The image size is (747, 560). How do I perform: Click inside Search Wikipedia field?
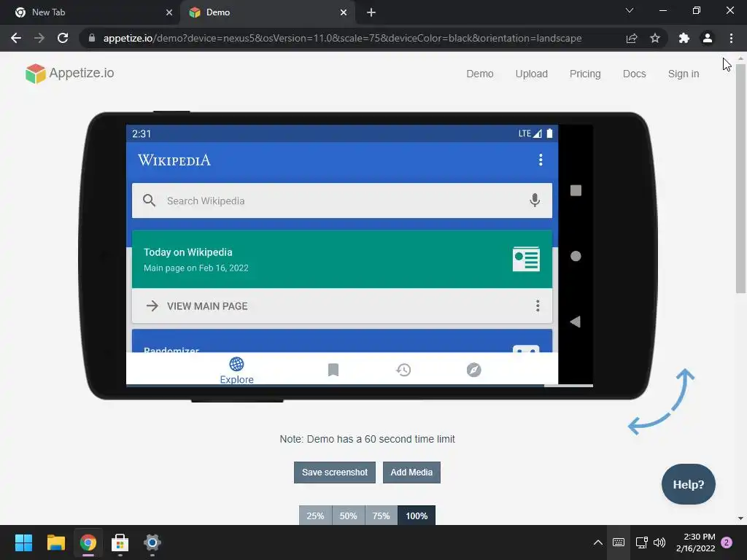tap(342, 201)
